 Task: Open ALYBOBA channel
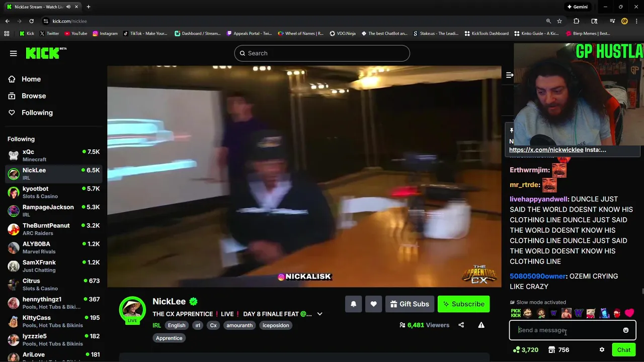point(53,247)
